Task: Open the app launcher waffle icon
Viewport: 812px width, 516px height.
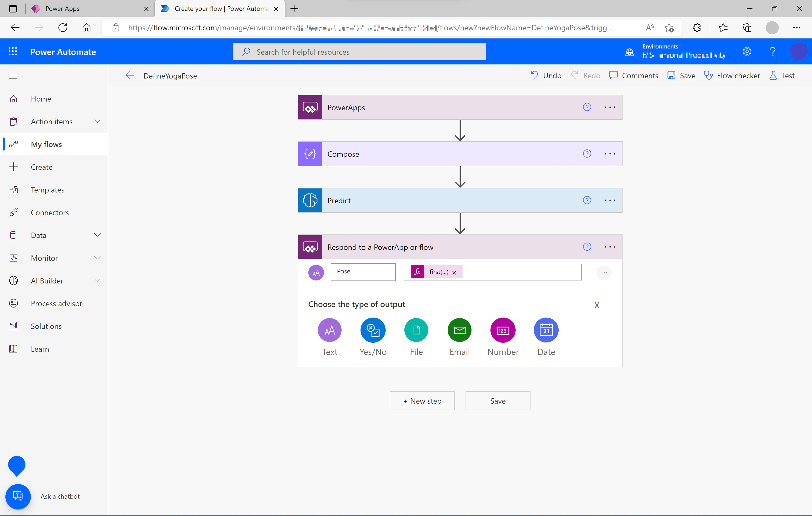Action: coord(13,52)
